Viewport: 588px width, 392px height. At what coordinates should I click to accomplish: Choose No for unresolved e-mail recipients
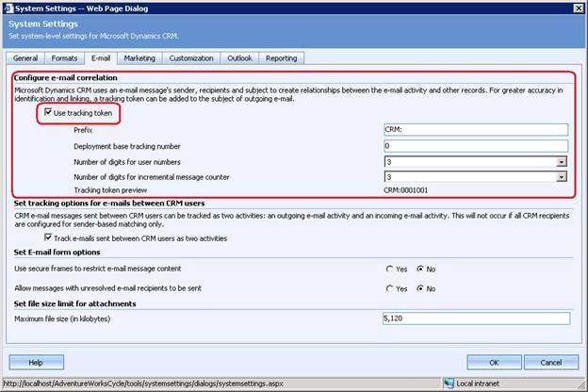pos(419,288)
